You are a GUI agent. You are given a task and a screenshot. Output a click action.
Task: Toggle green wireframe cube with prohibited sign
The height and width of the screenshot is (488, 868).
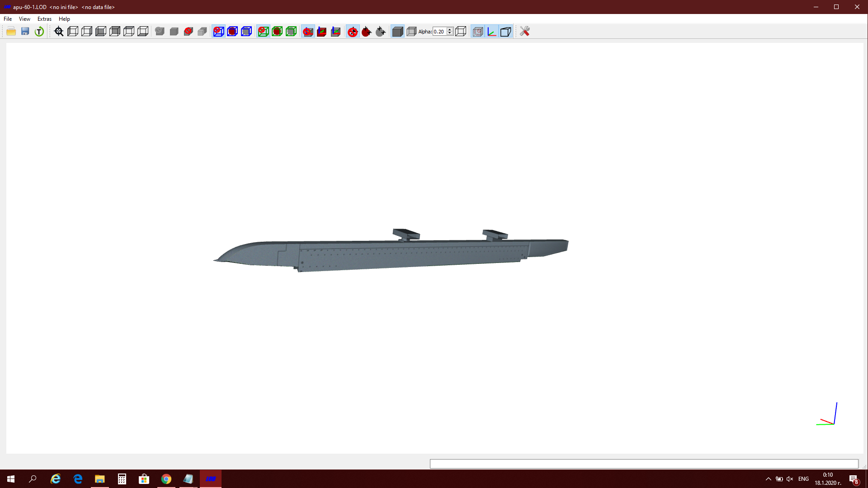[x=263, y=31]
